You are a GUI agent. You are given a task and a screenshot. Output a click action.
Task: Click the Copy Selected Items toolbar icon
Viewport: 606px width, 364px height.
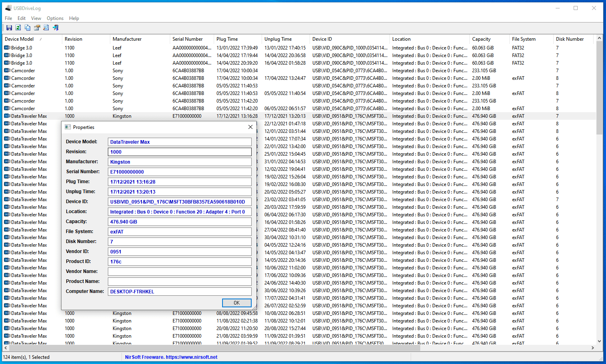click(x=28, y=28)
